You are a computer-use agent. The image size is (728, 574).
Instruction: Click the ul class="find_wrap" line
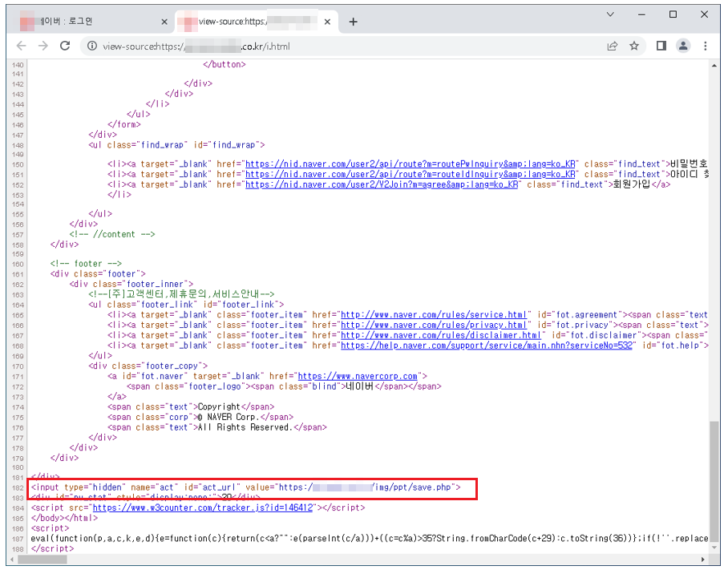[x=176, y=144]
